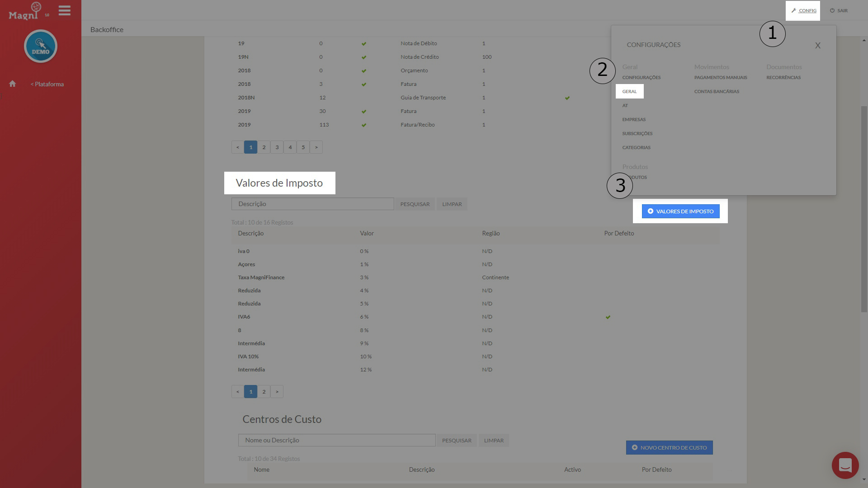This screenshot has width=868, height=488.
Task: Click the DEMO round logo icon
Action: (41, 46)
